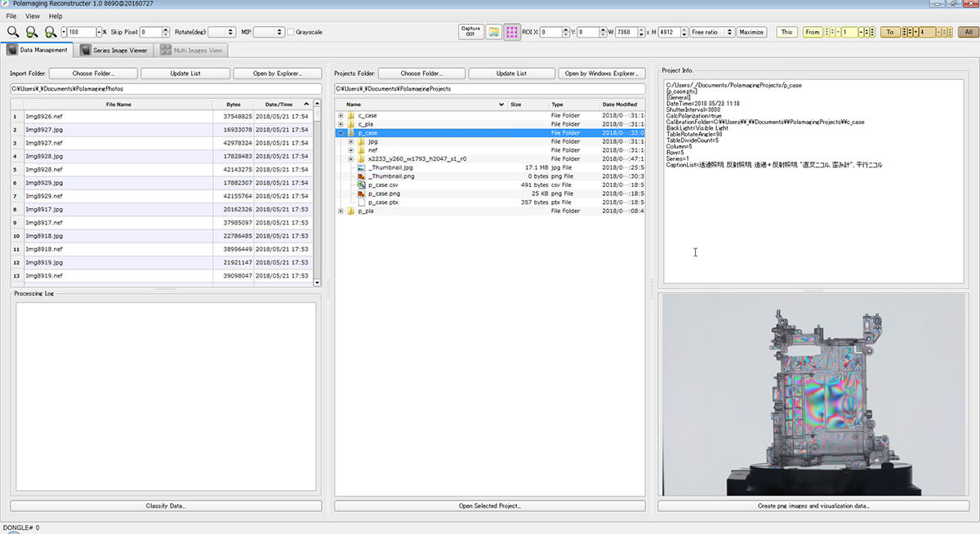Open the Help menu
Image resolution: width=980 pixels, height=534 pixels.
pyautogui.click(x=56, y=16)
